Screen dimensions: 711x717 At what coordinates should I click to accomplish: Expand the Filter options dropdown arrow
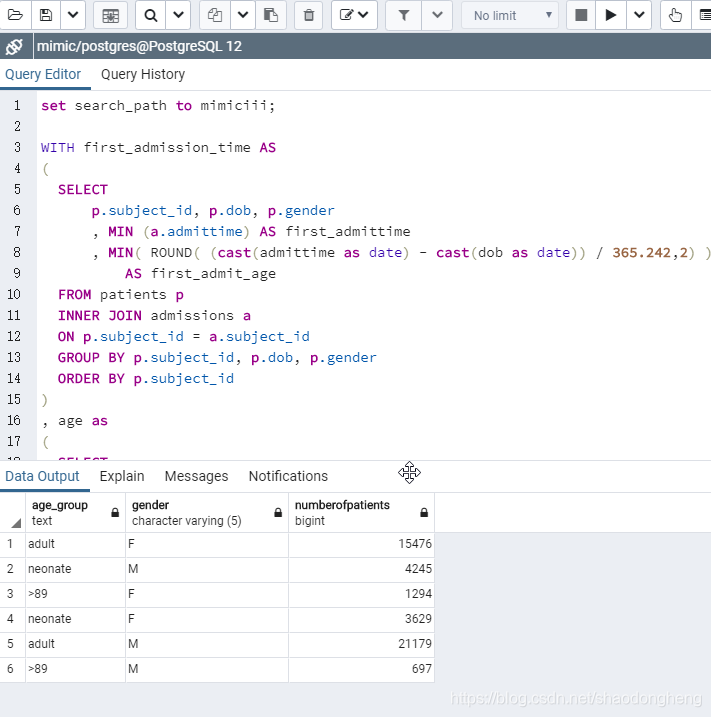pyautogui.click(x=437, y=15)
